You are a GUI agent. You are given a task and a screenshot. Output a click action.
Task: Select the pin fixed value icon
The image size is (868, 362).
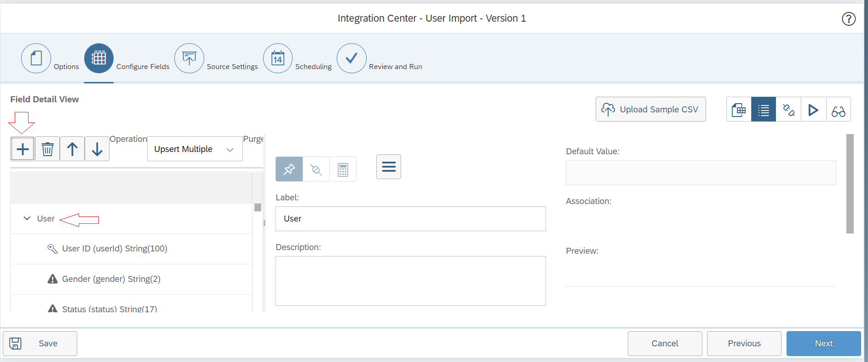(289, 169)
